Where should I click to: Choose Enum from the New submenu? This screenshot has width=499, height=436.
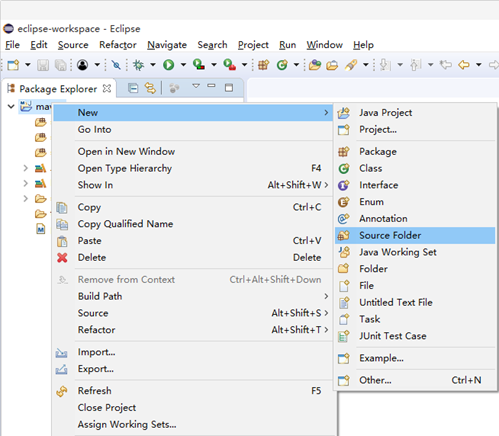415,202
